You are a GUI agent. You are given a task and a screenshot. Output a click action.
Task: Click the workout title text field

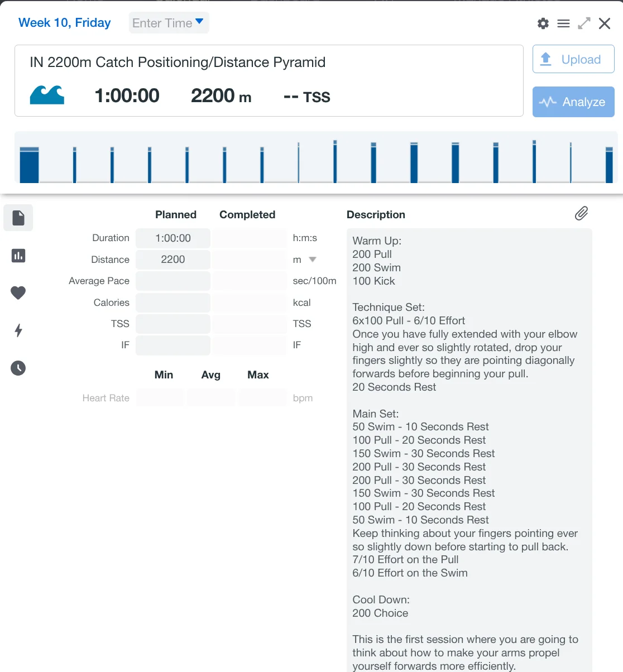[178, 62]
